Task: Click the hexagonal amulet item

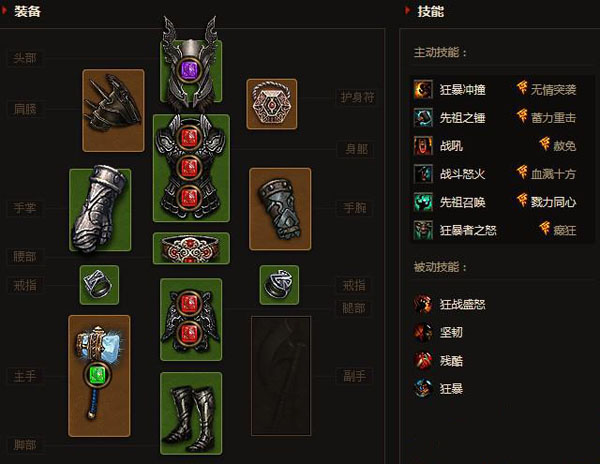Action: click(x=272, y=104)
